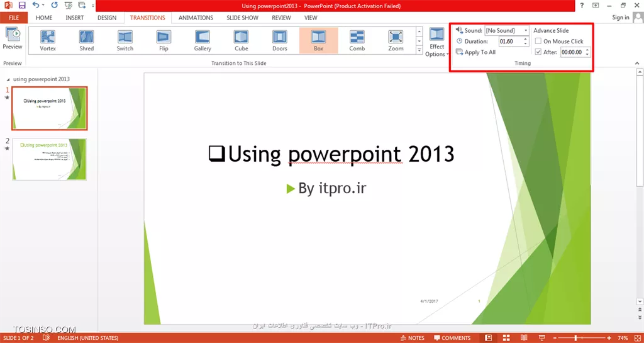This screenshot has height=343, width=644.
Task: Select the Shred transition
Action: click(x=86, y=40)
